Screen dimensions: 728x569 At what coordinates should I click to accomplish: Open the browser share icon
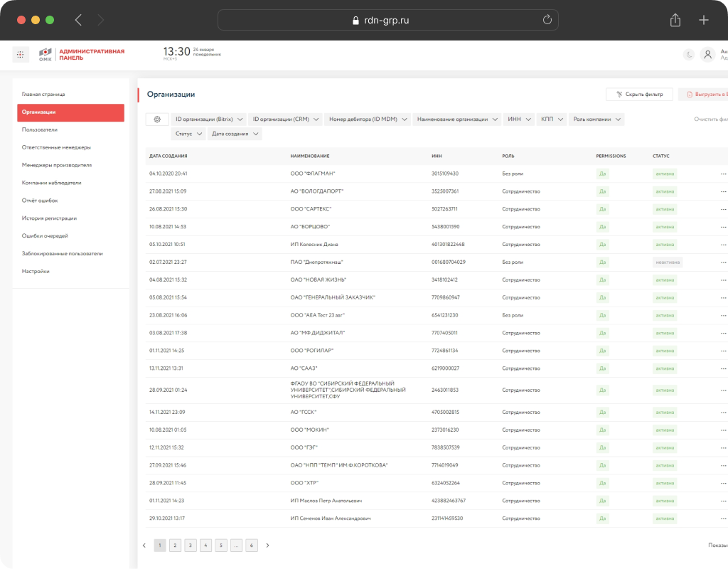(x=675, y=20)
